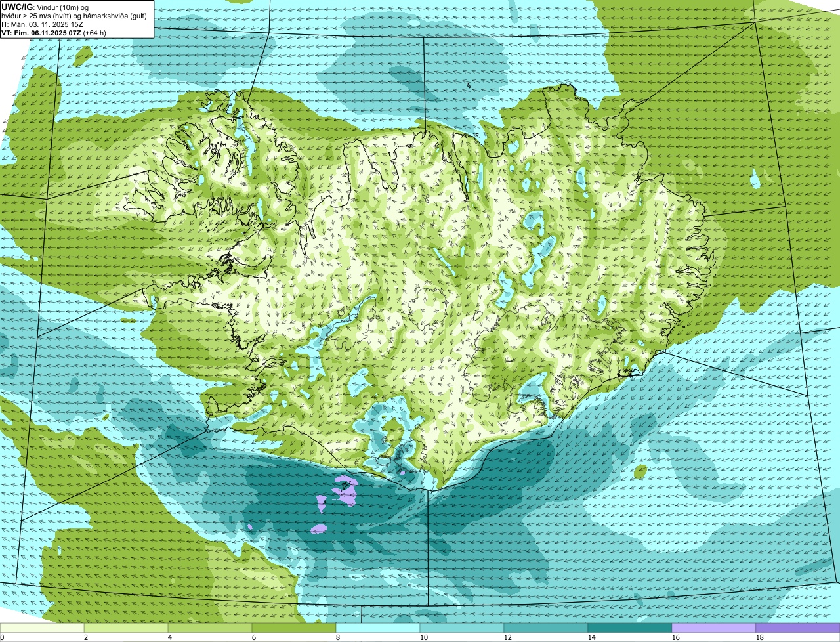
Task: Click the light green 2–4 legend swatch
Action: 126,628
